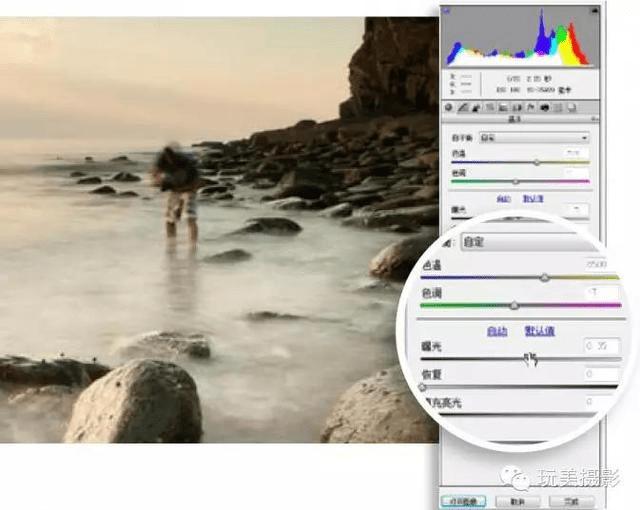Click the 色温 slider handle in unmagnified panel
Screen dimensions: 640x510
[x=537, y=162]
